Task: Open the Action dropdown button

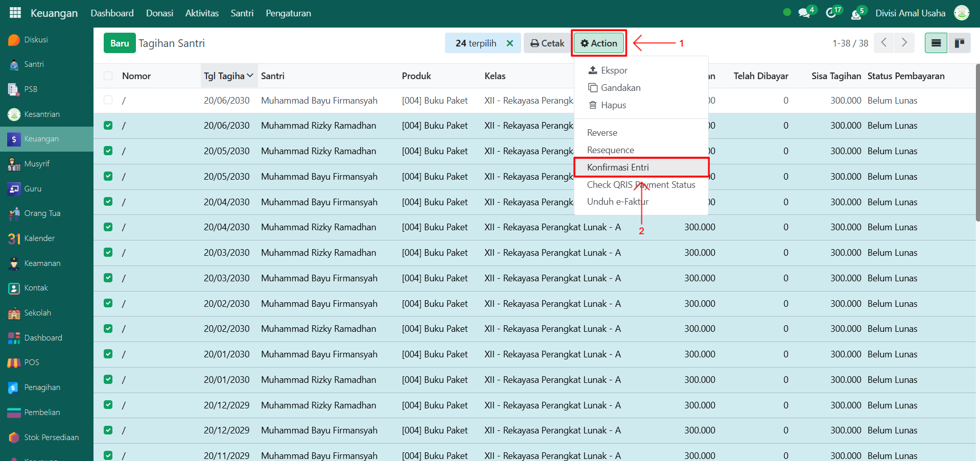Action: coord(599,43)
